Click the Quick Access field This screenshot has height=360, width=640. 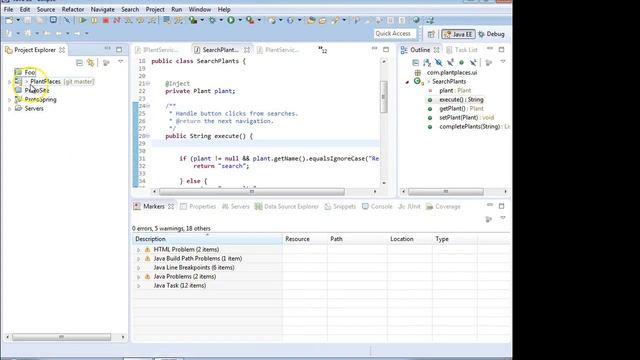tap(395, 34)
